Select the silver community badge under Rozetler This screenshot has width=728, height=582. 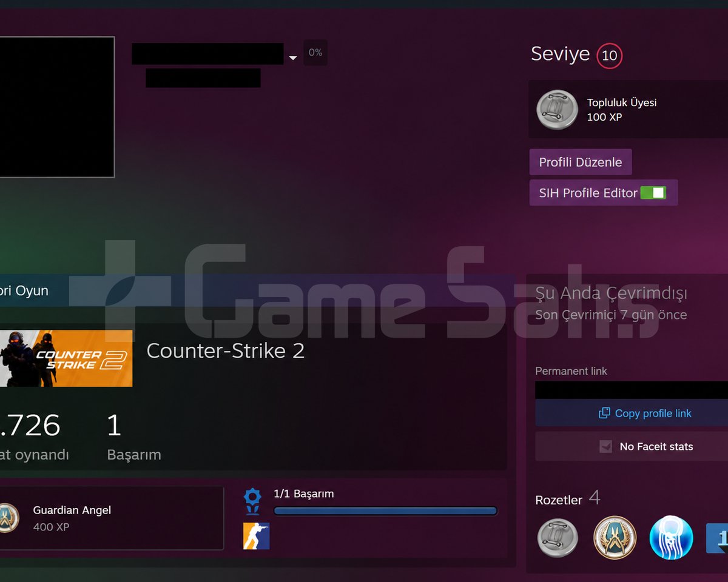pos(558,538)
